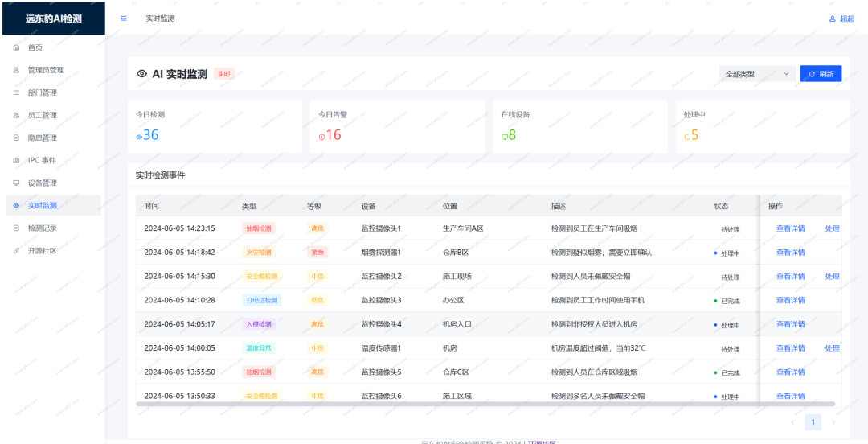
Task: Click 查看详情 for 监控摄像头6 row
Action: [x=791, y=396]
